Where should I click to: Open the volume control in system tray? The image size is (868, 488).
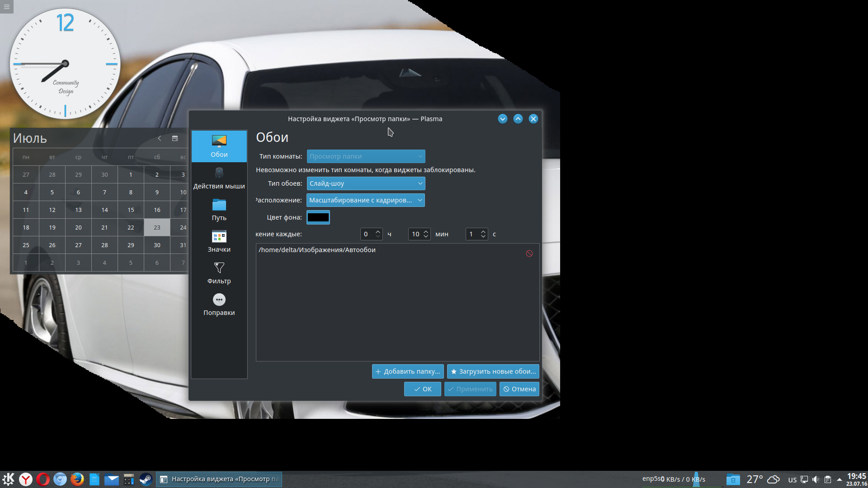click(x=816, y=479)
